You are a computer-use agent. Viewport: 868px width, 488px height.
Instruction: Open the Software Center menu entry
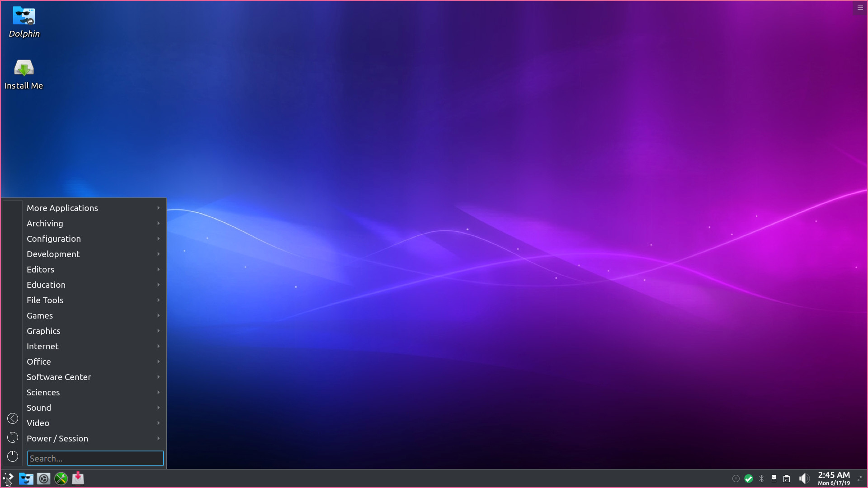point(59,377)
